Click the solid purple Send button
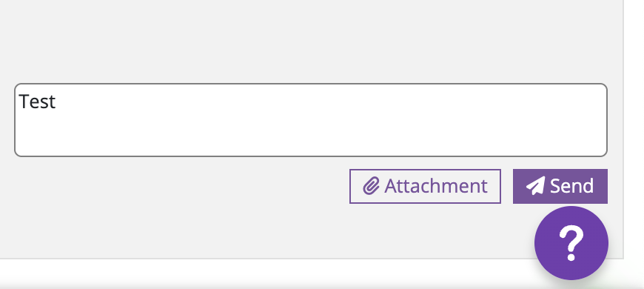 pos(560,186)
